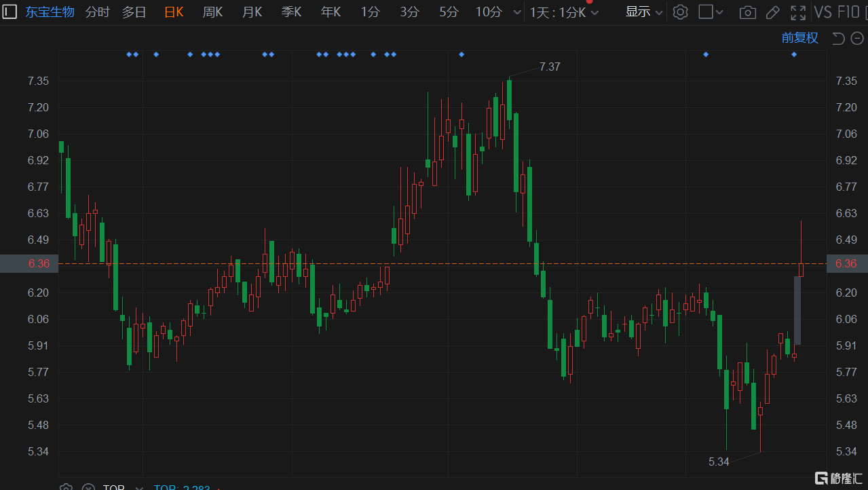Switch to 3分 minute chart

(x=410, y=12)
